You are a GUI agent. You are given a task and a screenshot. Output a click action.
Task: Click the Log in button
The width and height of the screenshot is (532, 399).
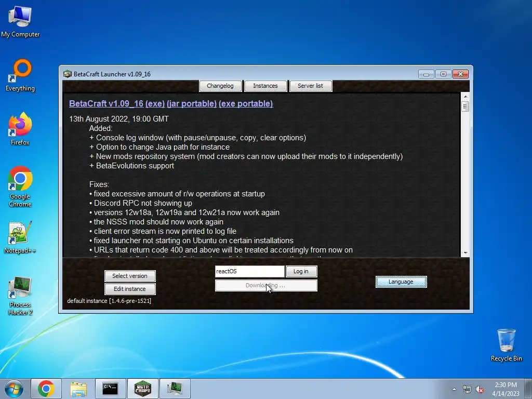(x=301, y=271)
